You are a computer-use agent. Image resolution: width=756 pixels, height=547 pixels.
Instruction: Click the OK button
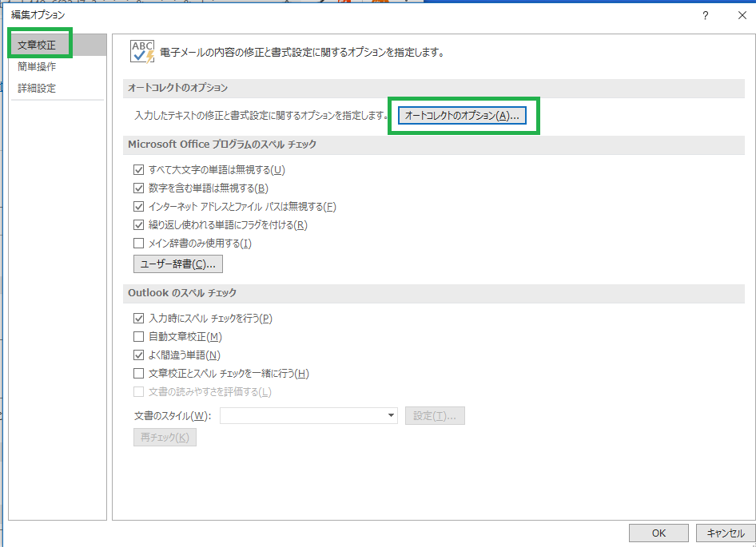[659, 533]
